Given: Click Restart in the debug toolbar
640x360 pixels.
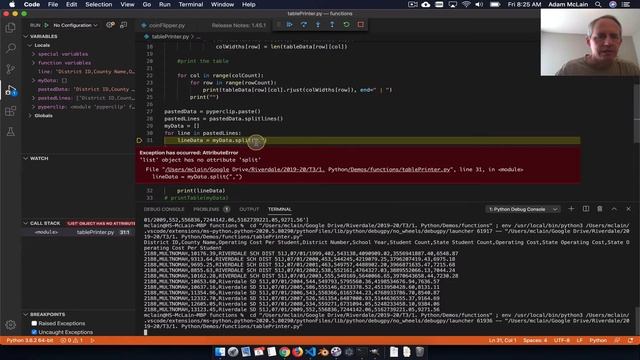Looking at the screenshot, I should [346, 25].
